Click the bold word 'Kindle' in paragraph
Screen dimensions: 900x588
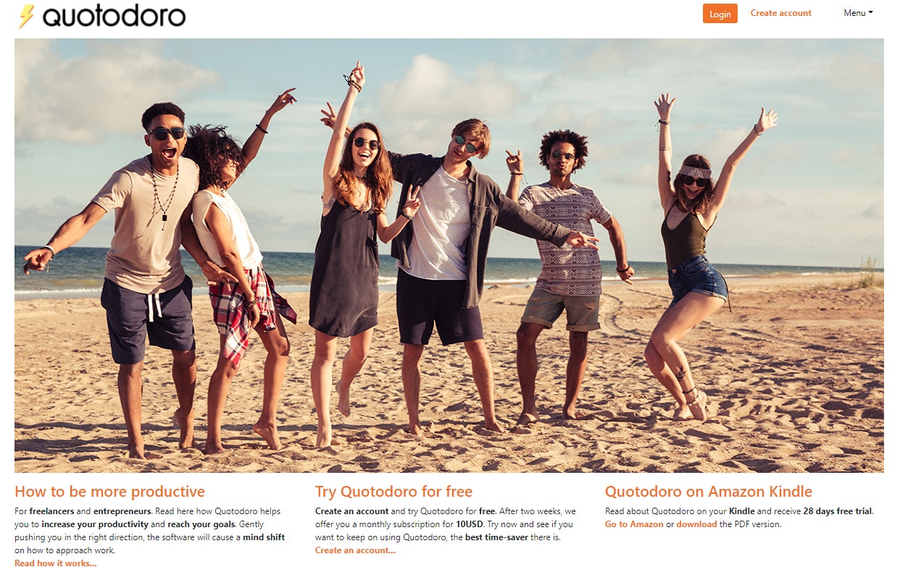click(742, 511)
